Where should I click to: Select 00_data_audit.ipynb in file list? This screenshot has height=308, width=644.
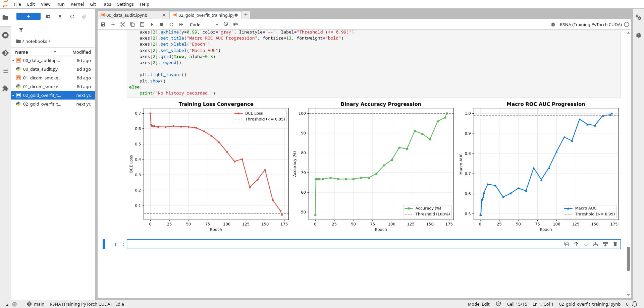[53, 60]
